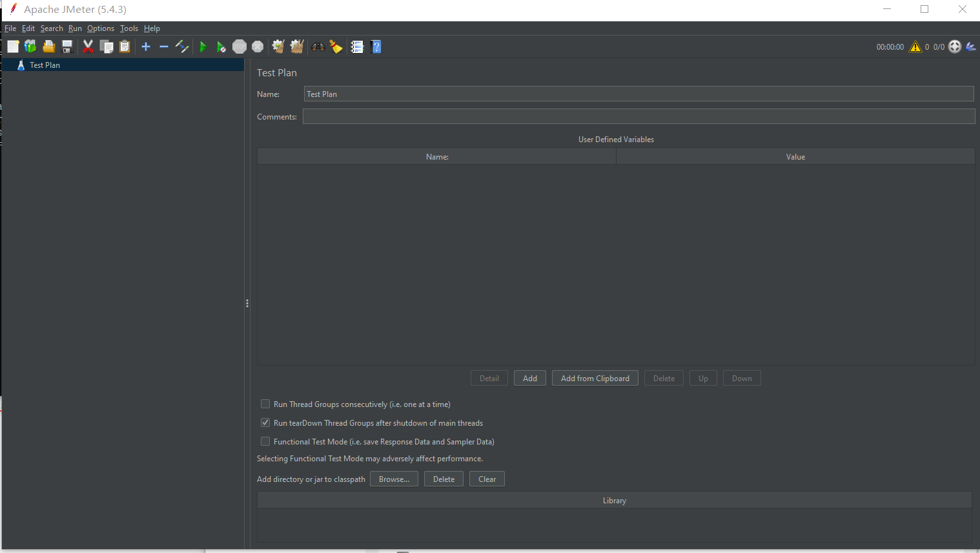Start the test with green arrow
980x553 pixels.
(203, 47)
